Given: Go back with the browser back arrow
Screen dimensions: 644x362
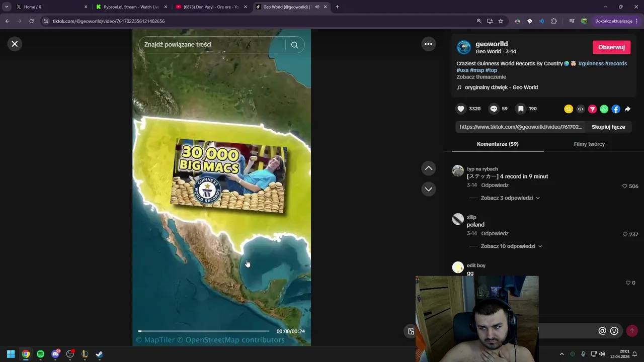Looking at the screenshot, I should click(x=7, y=21).
